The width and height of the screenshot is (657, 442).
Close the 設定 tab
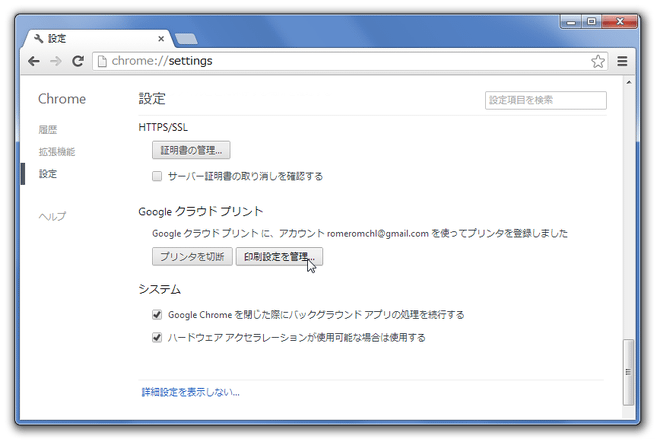[x=161, y=39]
